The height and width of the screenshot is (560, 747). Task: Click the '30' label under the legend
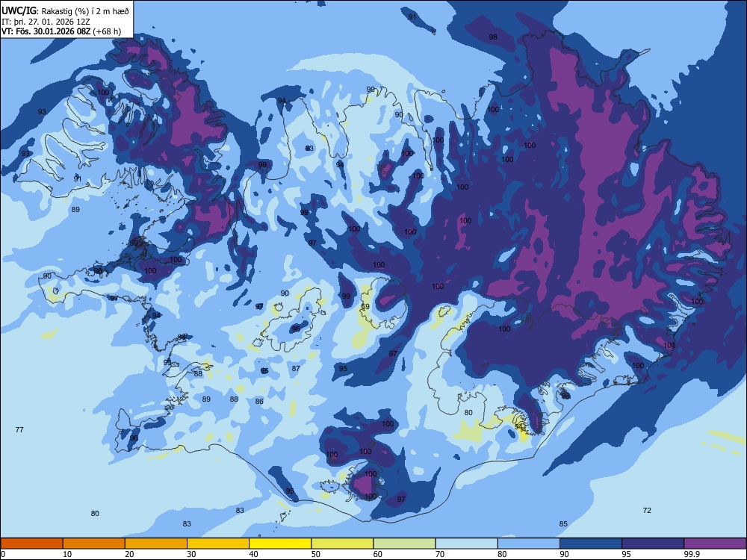tap(191, 554)
